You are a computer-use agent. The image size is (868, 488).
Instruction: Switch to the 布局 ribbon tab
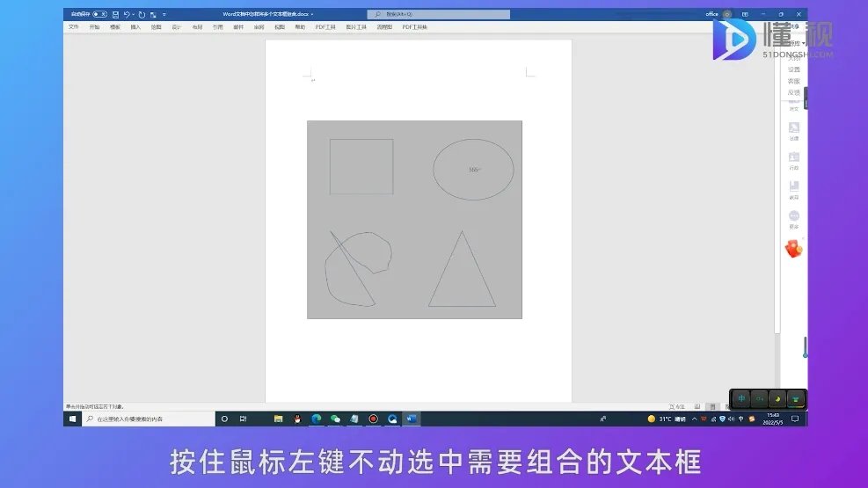tap(197, 26)
